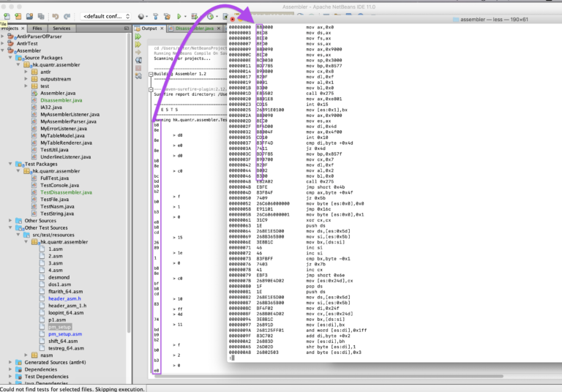Click the New Project toolbar icon
The width and height of the screenshot is (562, 392).
click(18, 16)
